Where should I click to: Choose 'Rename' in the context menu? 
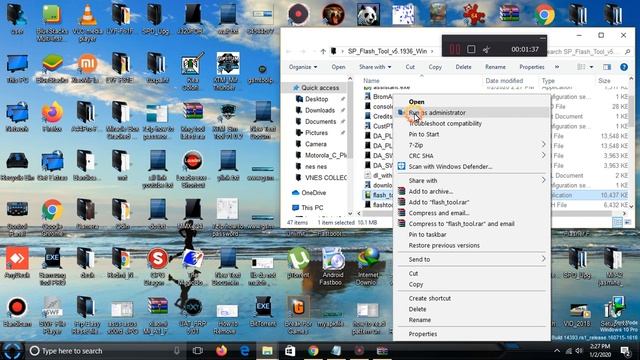[x=420, y=320]
